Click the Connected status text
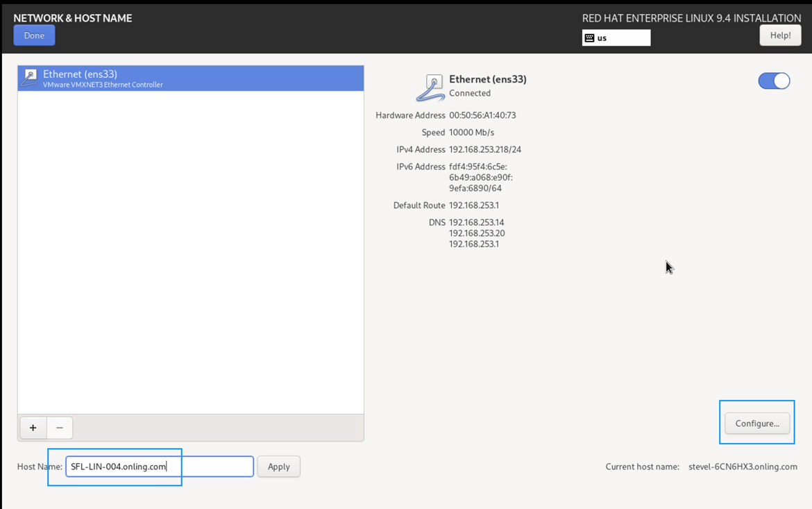The height and width of the screenshot is (509, 812). click(470, 93)
